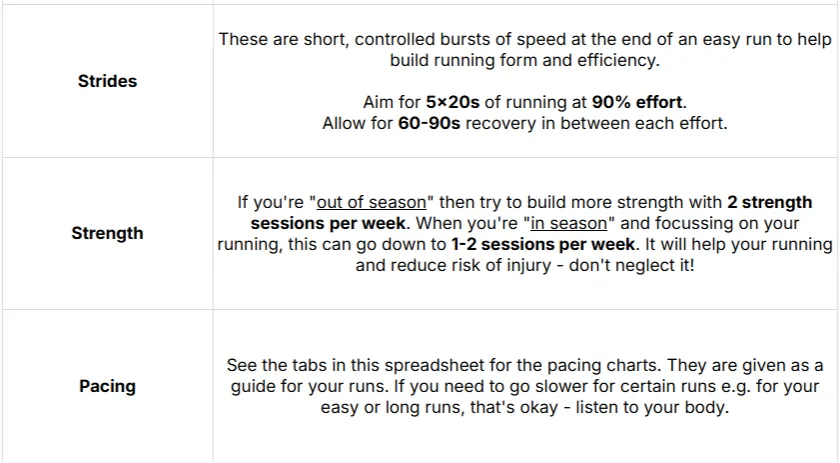This screenshot has height=463, width=840.
Task: Click "build running form and efficiency" line
Action: tap(525, 60)
